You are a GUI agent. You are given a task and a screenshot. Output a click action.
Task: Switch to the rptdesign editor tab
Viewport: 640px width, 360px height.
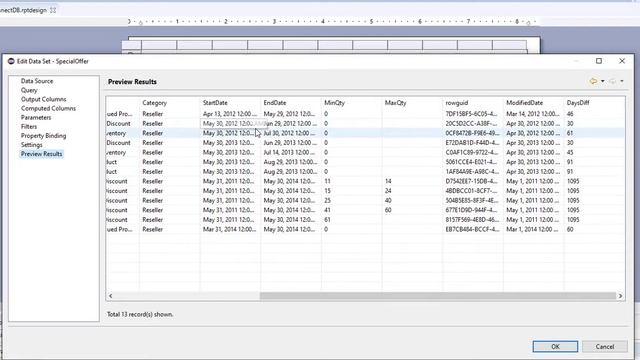coord(23,10)
